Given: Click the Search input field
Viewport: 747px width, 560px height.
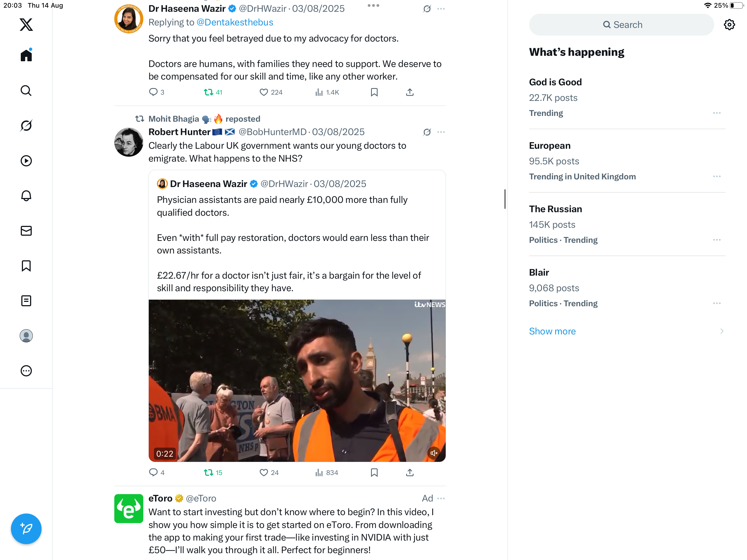Looking at the screenshot, I should 621,25.
